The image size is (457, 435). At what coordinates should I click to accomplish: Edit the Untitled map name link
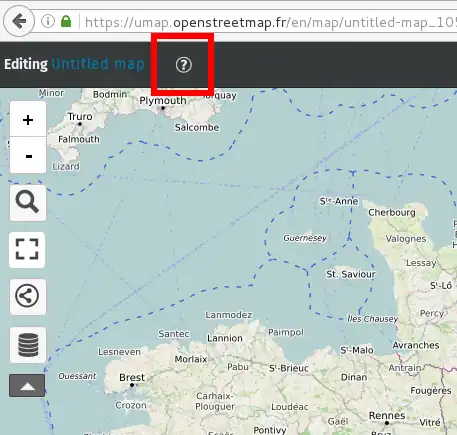coord(98,64)
